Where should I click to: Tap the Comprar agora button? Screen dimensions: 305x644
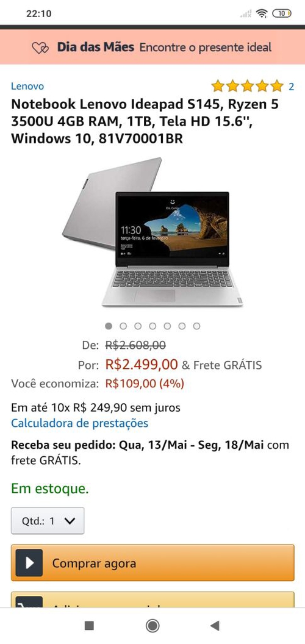point(152,563)
